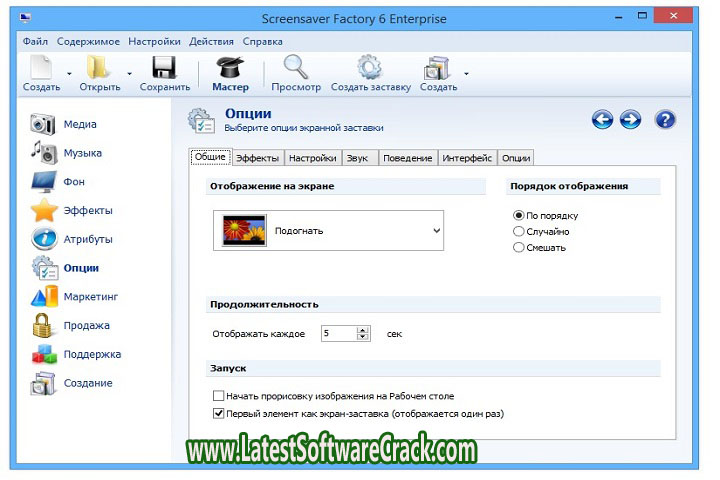Open dropdown arrow beside Создать package button
The height and width of the screenshot is (480, 720).
[466, 73]
